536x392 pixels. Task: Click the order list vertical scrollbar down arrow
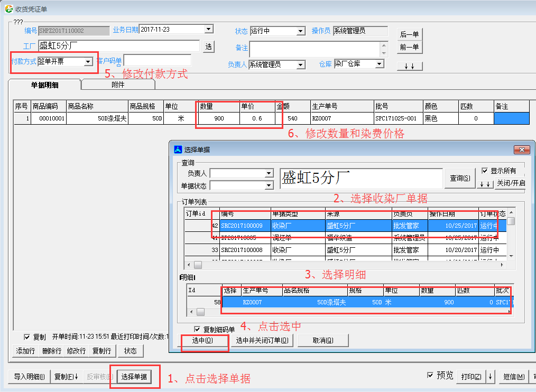[x=511, y=256]
